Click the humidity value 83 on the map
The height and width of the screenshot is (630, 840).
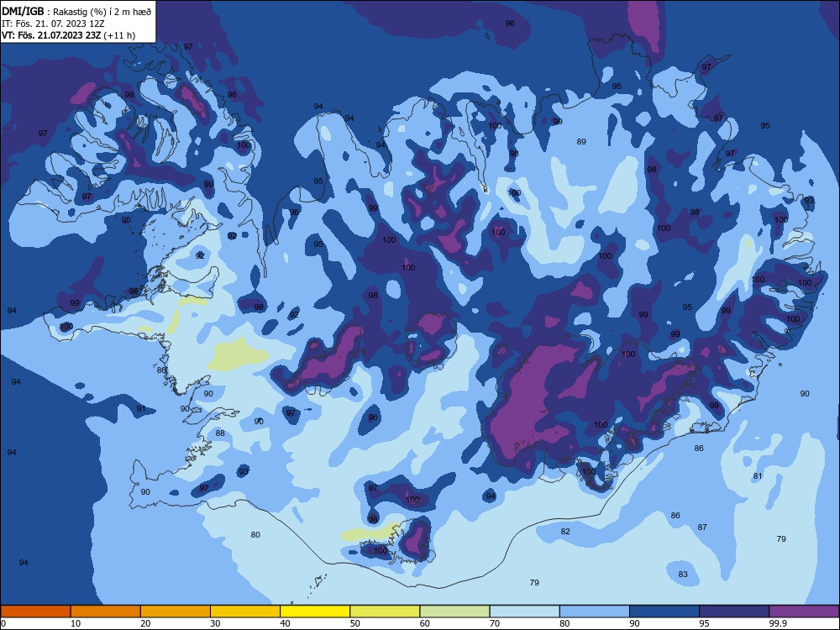pos(682,575)
